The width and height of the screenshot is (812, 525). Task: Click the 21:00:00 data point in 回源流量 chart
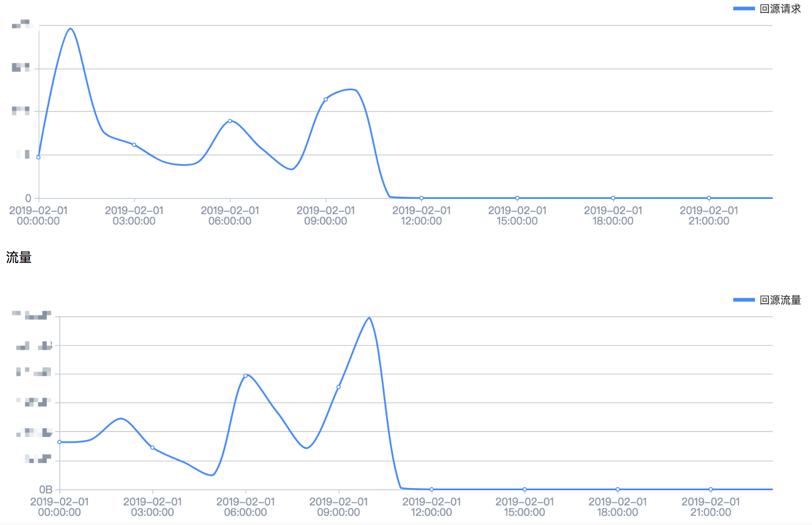coord(710,489)
